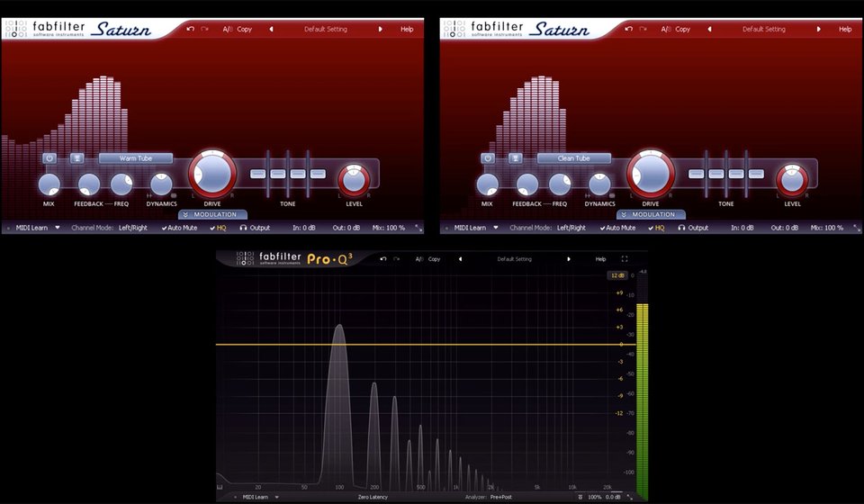This screenshot has width=864, height=504.
Task: Open Help menu in Pro-Q 3
Action: 600,259
